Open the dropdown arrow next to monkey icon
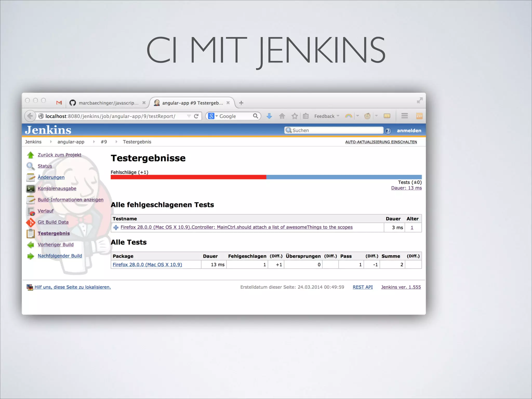Viewport: 532px width, 399px height. click(x=376, y=116)
